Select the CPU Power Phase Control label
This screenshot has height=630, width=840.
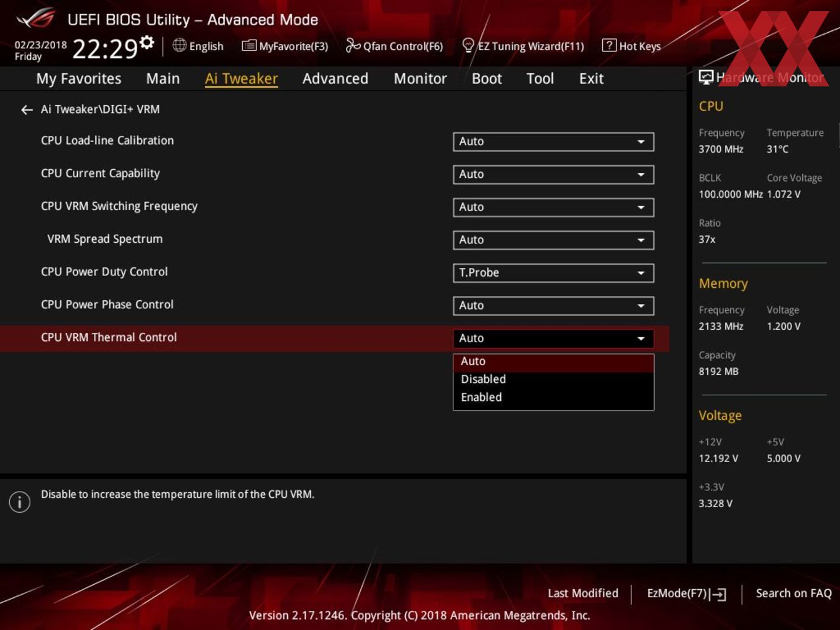(107, 304)
